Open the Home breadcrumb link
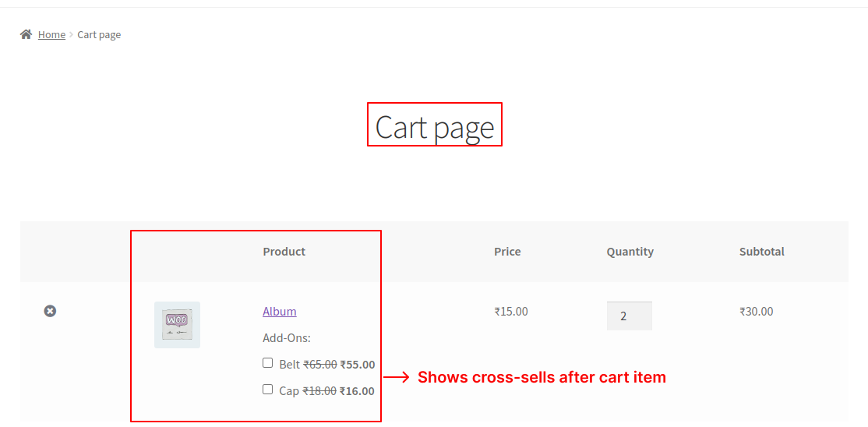 coord(51,34)
